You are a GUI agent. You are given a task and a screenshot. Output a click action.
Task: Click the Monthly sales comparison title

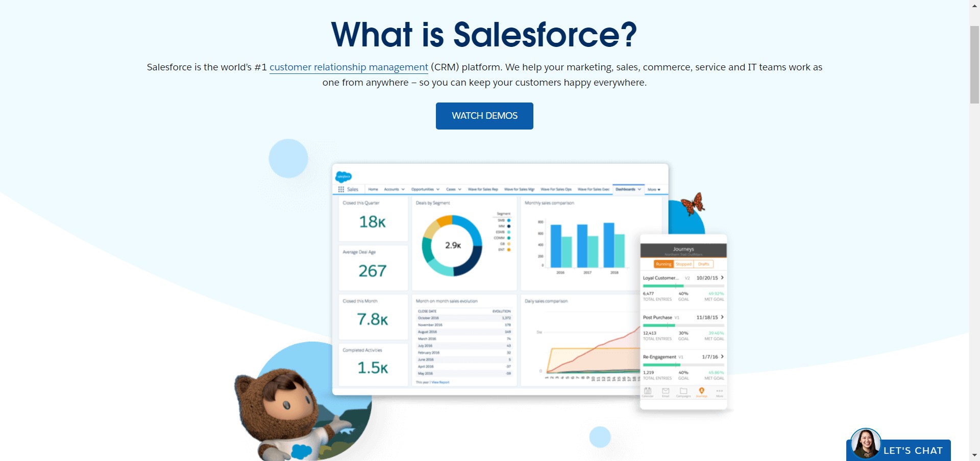click(549, 203)
